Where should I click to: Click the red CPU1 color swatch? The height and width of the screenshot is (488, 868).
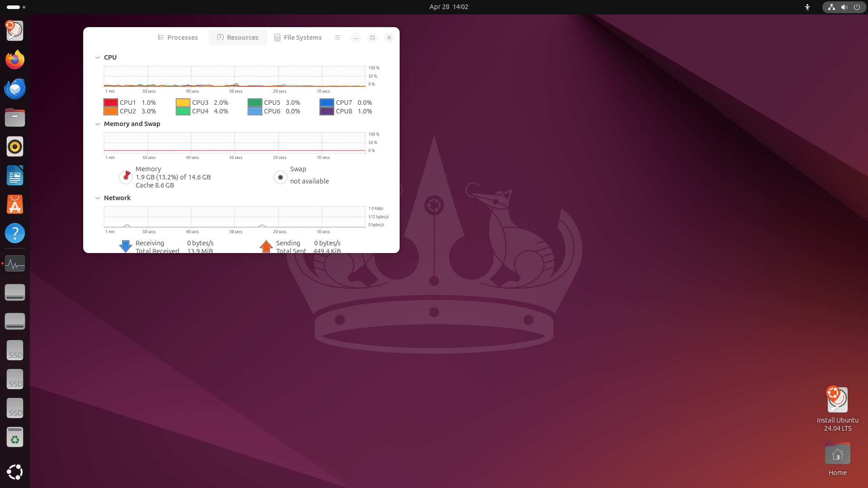click(x=110, y=103)
